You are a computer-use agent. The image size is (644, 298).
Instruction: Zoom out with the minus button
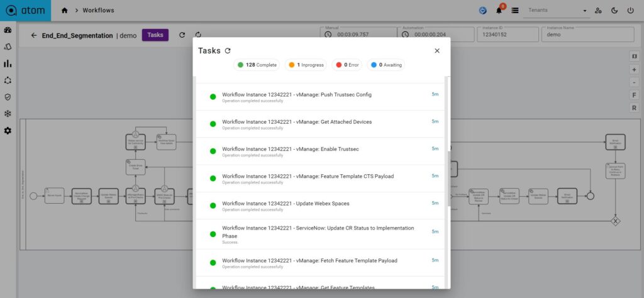pos(634,82)
